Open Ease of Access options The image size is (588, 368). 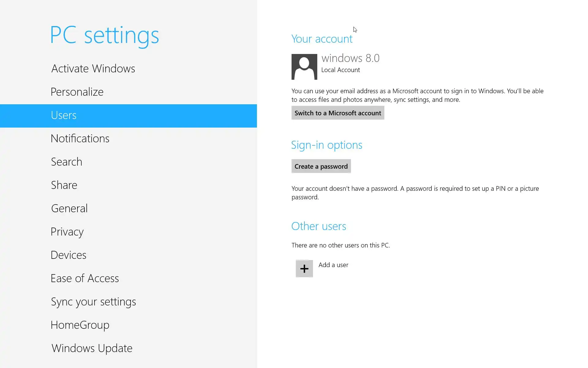(85, 278)
